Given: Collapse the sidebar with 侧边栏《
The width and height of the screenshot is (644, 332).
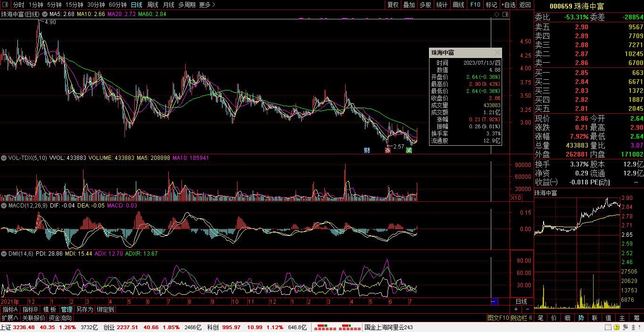Looking at the screenshot, I should (522, 318).
